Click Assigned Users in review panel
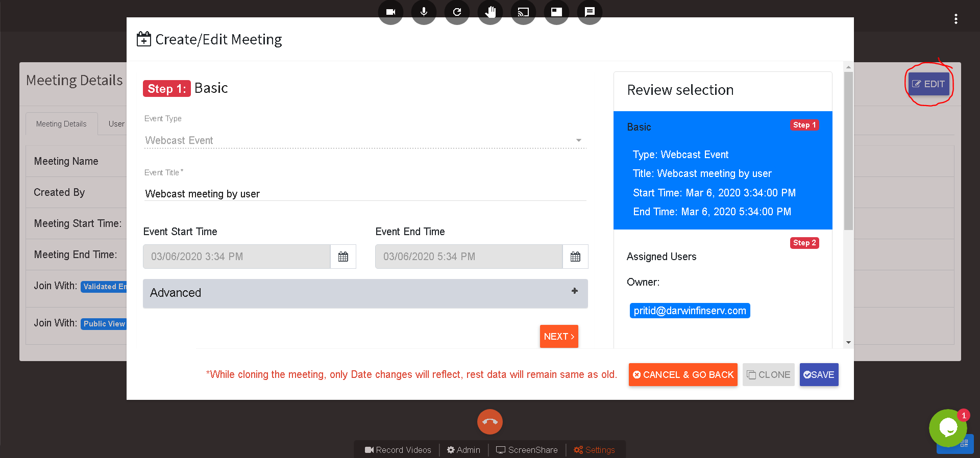980x458 pixels. (661, 257)
